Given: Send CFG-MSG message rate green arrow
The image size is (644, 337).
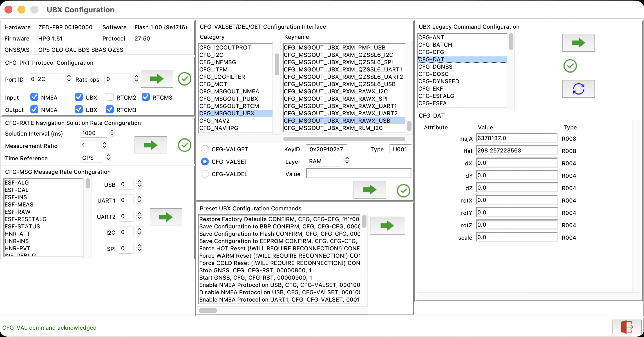Looking at the screenshot, I should [166, 217].
